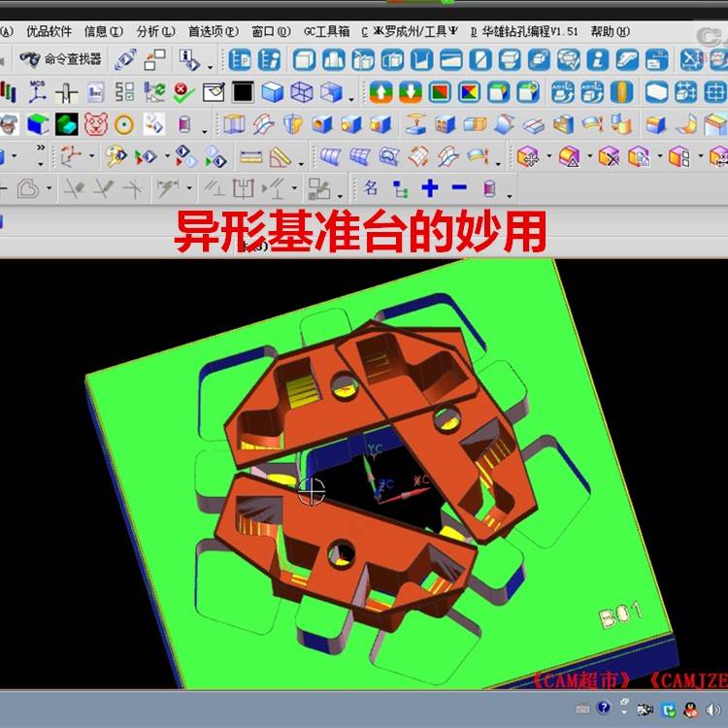The width and height of the screenshot is (728, 728).
Task: Open the 分析 (Analysis) menu
Action: pyautogui.click(x=155, y=31)
